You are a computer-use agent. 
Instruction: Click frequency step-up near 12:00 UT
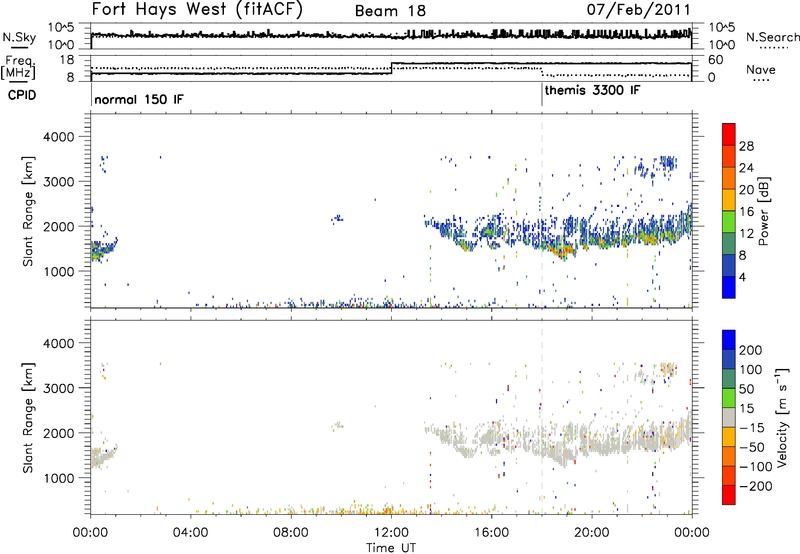point(391,68)
